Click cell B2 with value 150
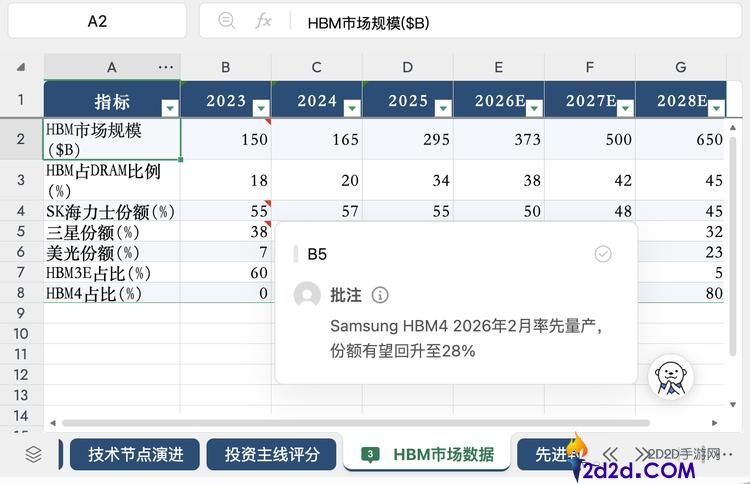 coord(226,139)
